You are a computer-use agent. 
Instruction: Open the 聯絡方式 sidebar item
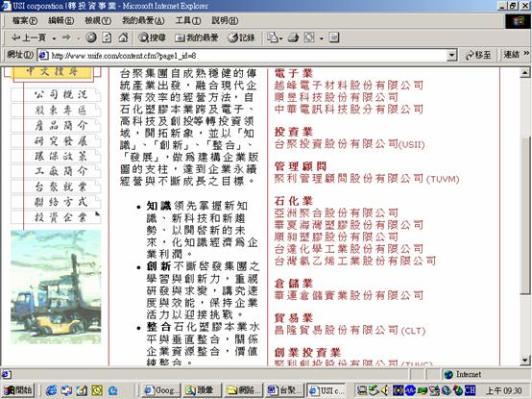(56, 202)
